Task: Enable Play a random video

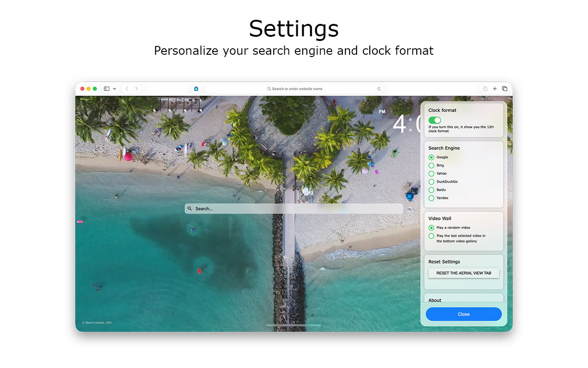Action: tap(431, 228)
